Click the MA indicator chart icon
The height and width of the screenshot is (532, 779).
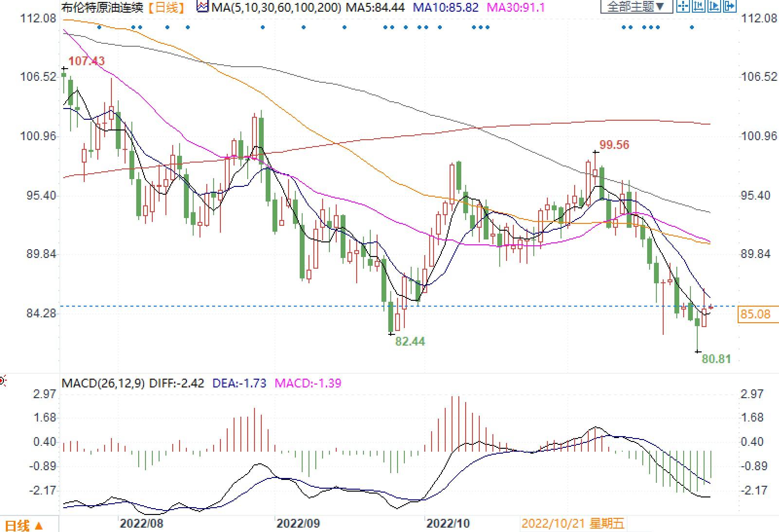pos(203,7)
